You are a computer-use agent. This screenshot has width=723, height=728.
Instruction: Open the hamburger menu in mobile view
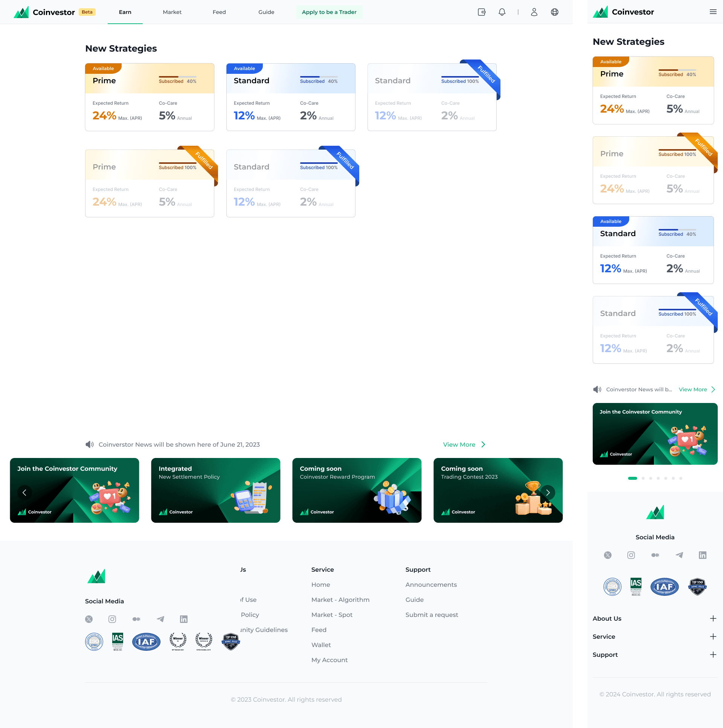tap(713, 12)
